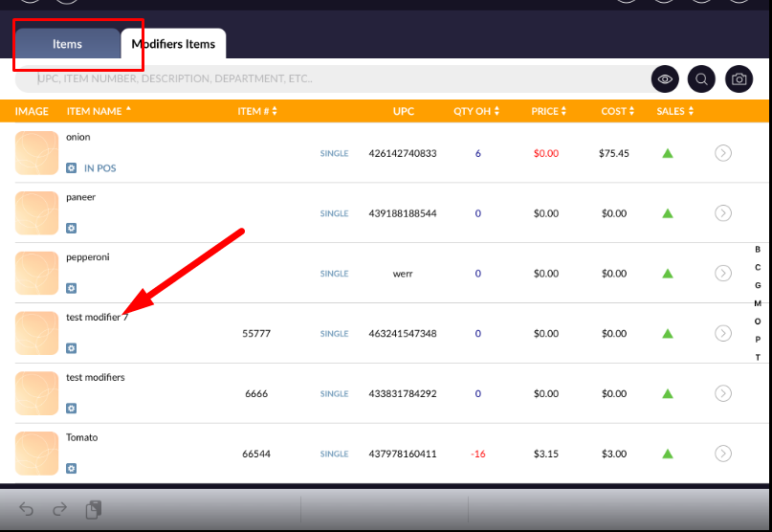Click the copy documents icon in bottom toolbar

point(93,509)
